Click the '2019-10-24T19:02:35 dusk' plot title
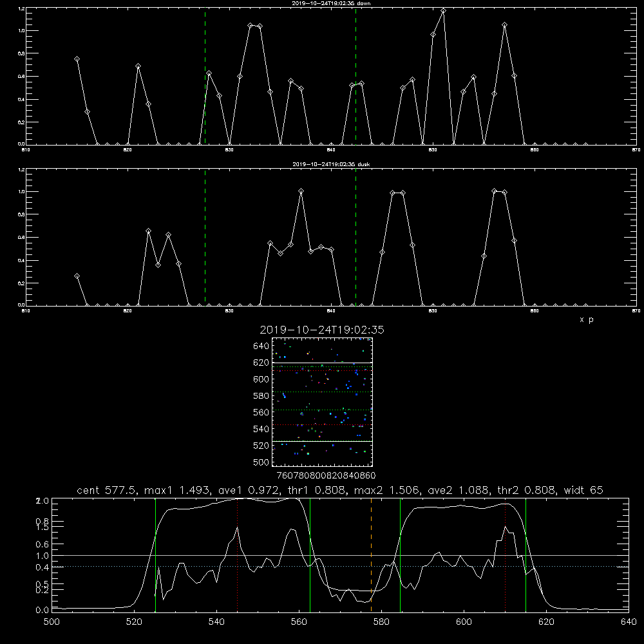Viewport: 644px width, 644px height. point(331,164)
